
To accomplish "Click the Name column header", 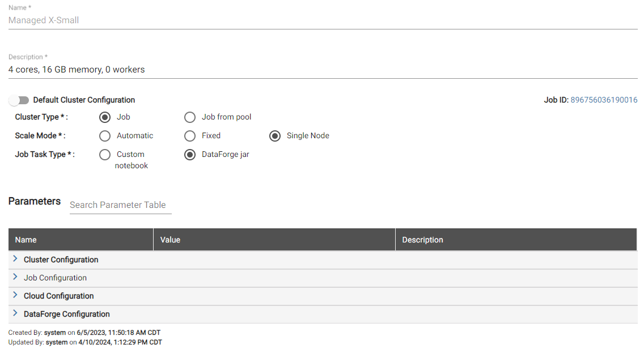I will (x=26, y=240).
